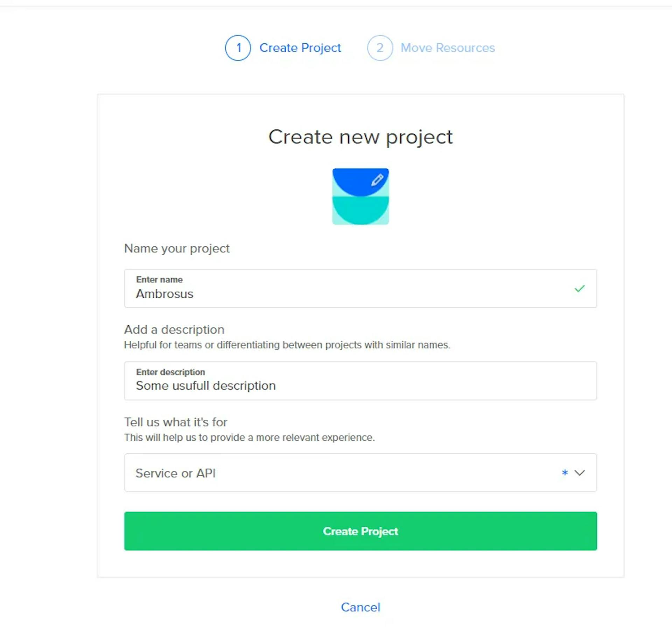Image resolution: width=672 pixels, height=631 pixels.
Task: Click the "Create new project" heading
Action: coord(360,137)
